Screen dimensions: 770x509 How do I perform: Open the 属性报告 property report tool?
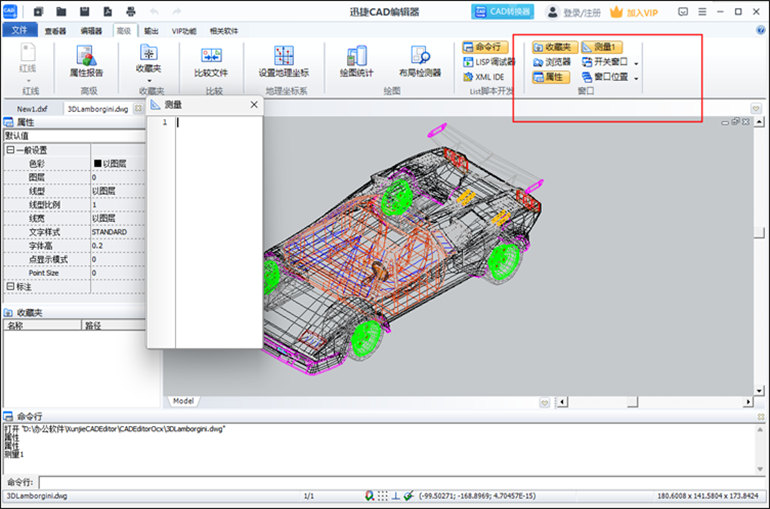tap(86, 61)
